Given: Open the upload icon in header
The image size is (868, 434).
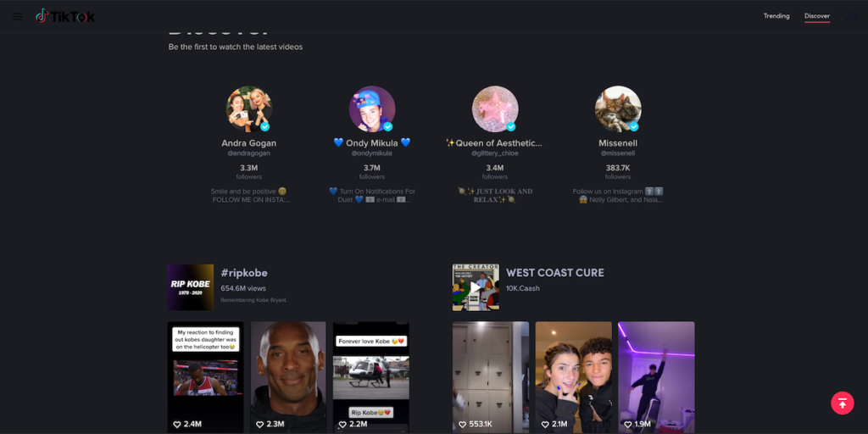Looking at the screenshot, I should pyautogui.click(x=851, y=16).
